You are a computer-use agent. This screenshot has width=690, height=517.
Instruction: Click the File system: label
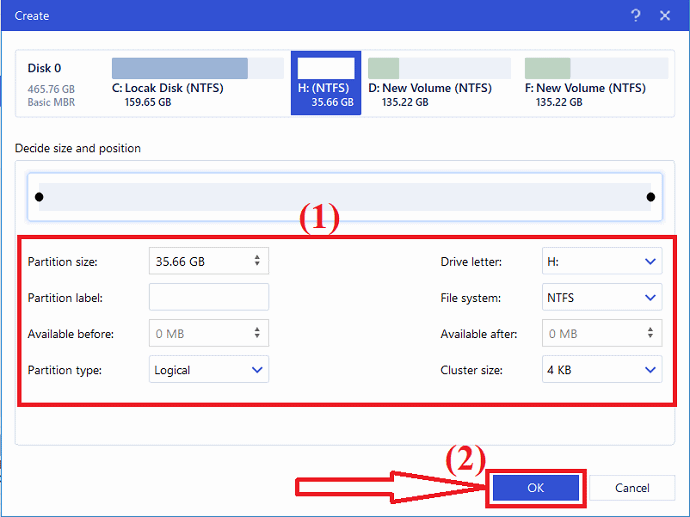(470, 298)
